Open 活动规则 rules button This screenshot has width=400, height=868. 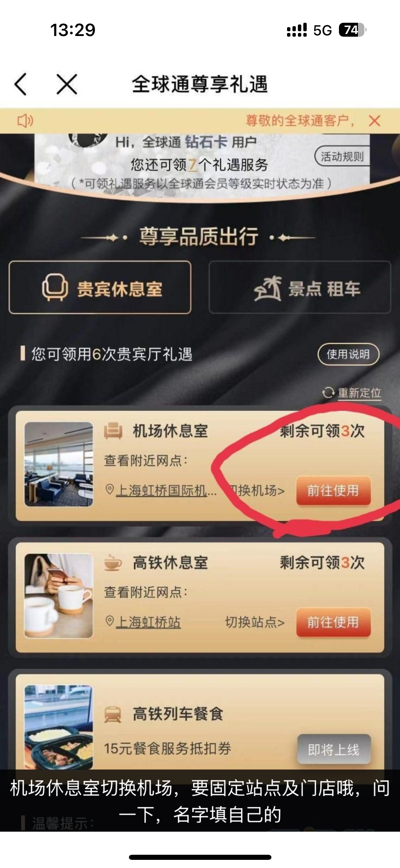[x=342, y=157]
